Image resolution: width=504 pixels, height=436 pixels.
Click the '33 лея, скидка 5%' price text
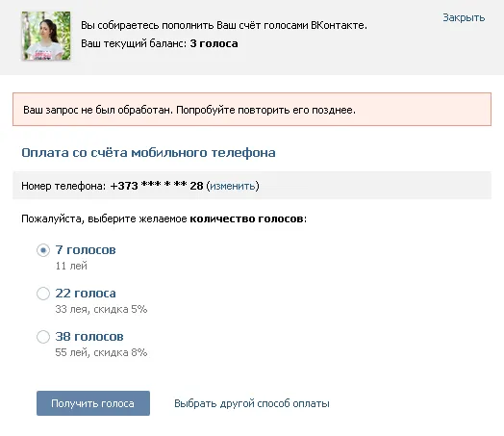pyautogui.click(x=101, y=309)
